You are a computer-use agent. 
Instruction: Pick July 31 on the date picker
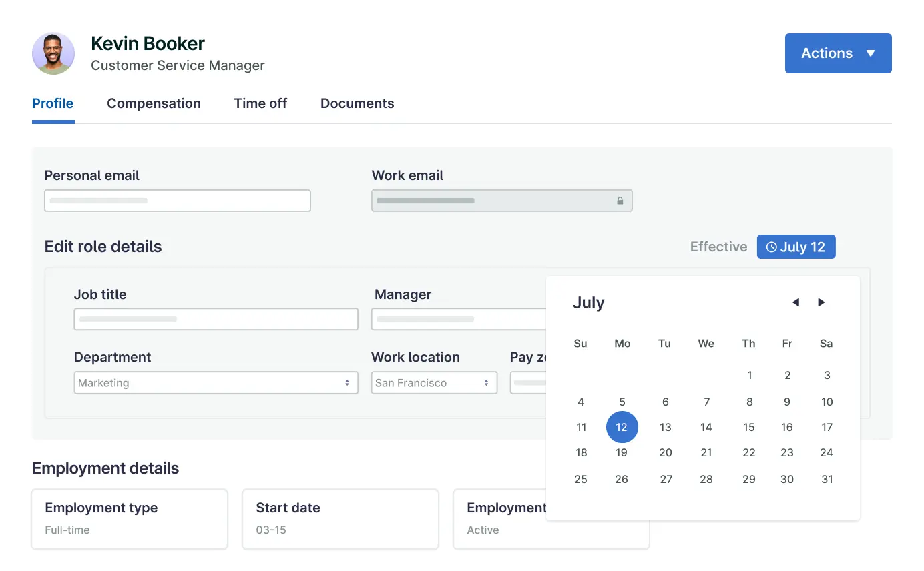coord(827,479)
